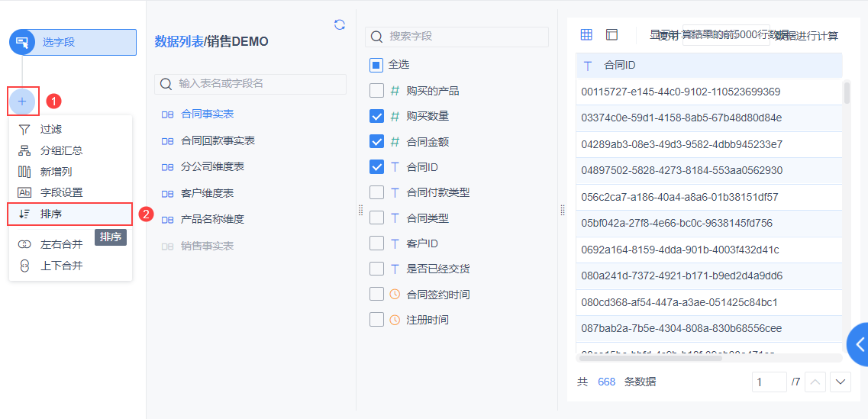This screenshot has height=419, width=868.
Task: Check the 是否已经交货 field
Action: [376, 269]
